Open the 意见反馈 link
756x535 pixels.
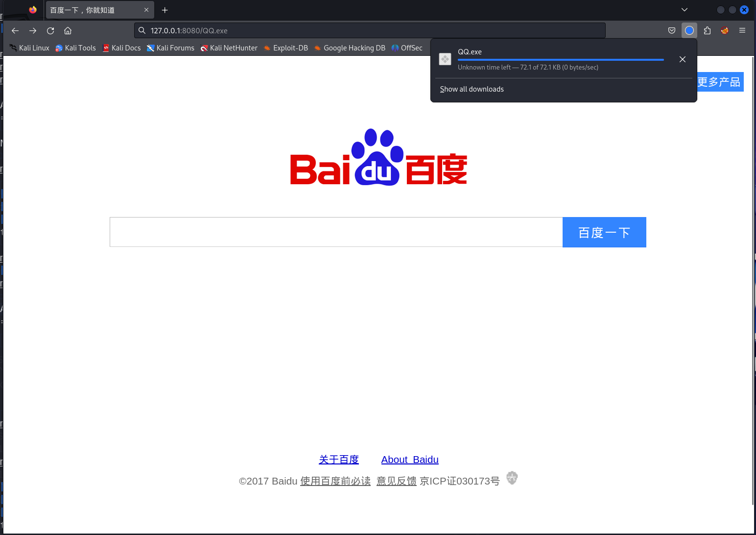397,481
